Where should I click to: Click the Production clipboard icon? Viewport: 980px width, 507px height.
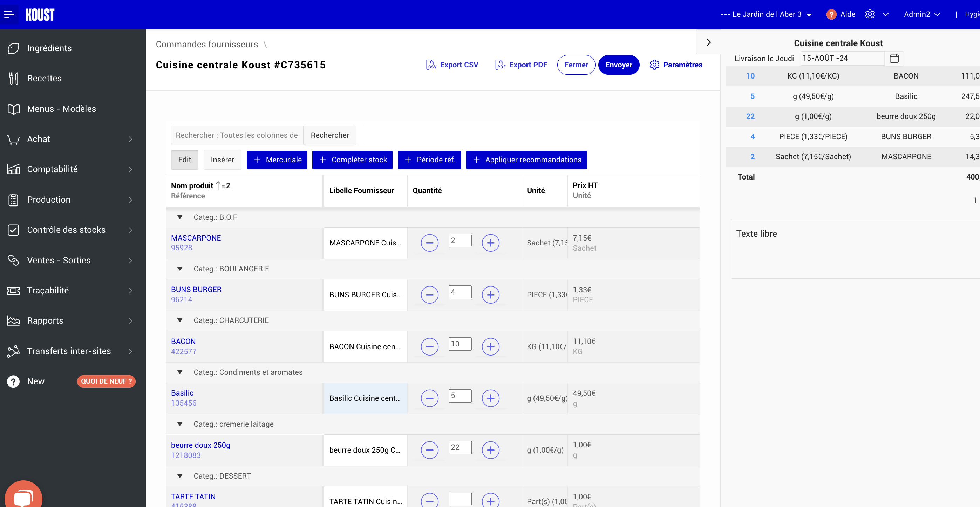coord(13,200)
